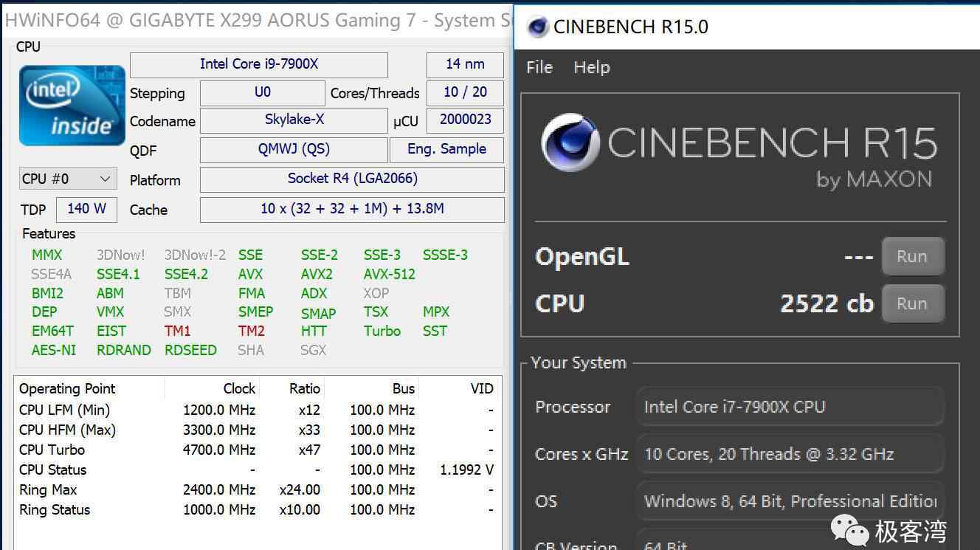Click the TM2 feature label
The image size is (980, 550).
(x=252, y=331)
